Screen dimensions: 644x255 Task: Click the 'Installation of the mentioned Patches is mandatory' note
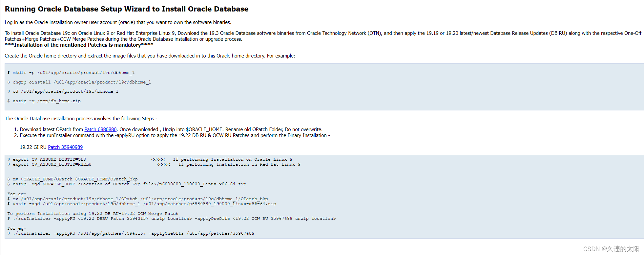pyautogui.click(x=79, y=45)
